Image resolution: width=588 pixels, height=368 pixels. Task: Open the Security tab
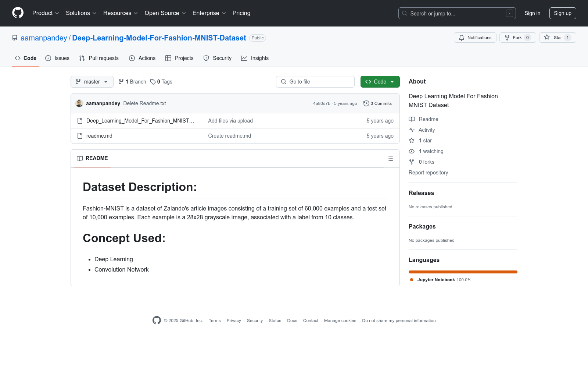[x=218, y=58]
